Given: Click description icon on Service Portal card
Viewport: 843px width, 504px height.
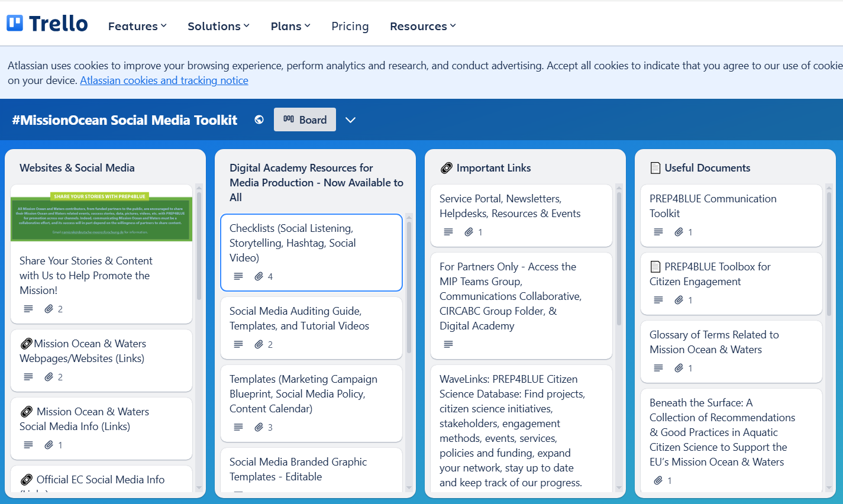Looking at the screenshot, I should coord(448,232).
